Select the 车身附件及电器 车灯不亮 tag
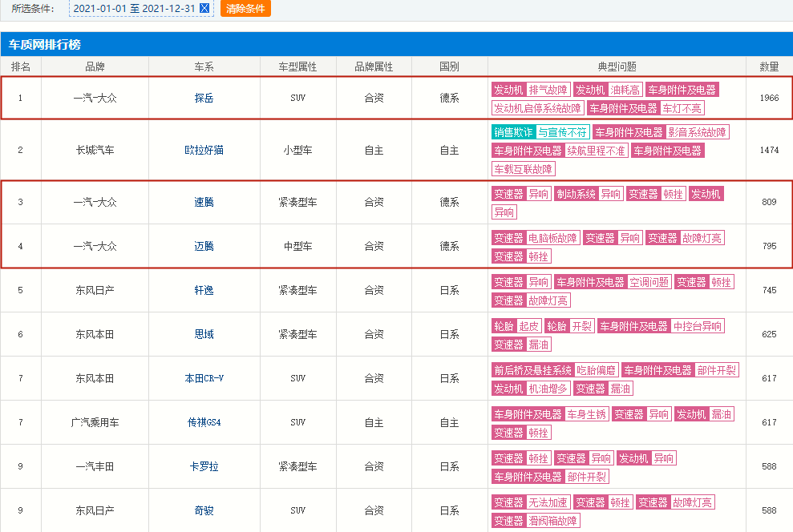The height and width of the screenshot is (532, 793). pyautogui.click(x=645, y=108)
